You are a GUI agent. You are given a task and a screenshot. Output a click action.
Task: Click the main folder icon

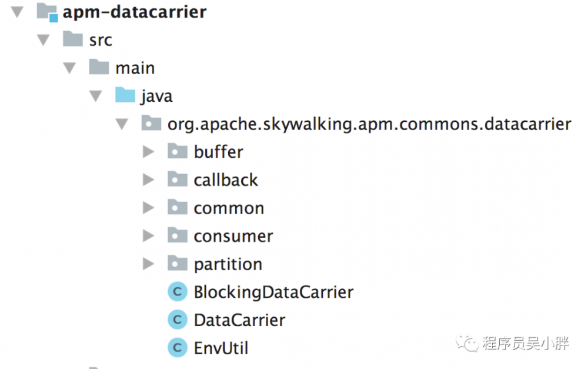pyautogui.click(x=98, y=67)
